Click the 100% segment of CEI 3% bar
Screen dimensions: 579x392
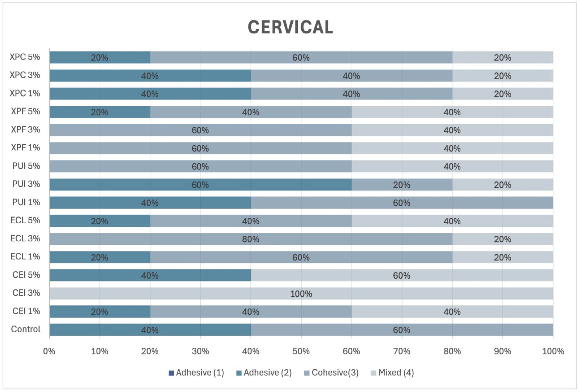[301, 293]
